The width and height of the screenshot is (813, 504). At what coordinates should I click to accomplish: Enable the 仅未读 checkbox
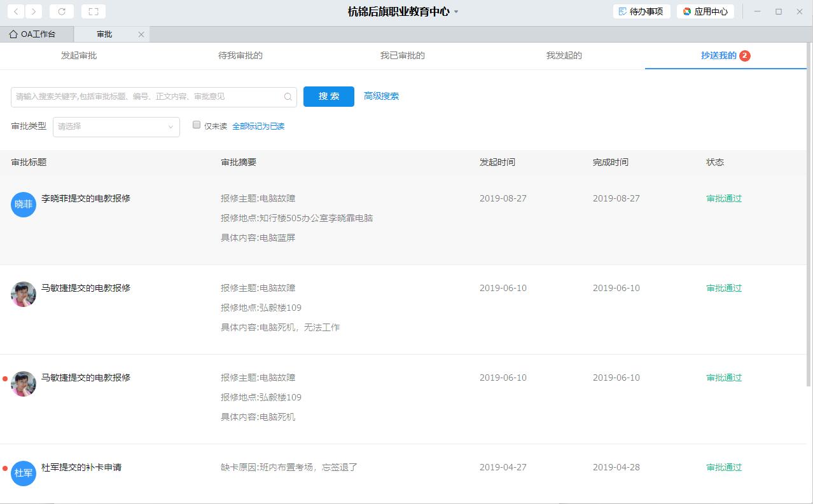pyautogui.click(x=197, y=125)
